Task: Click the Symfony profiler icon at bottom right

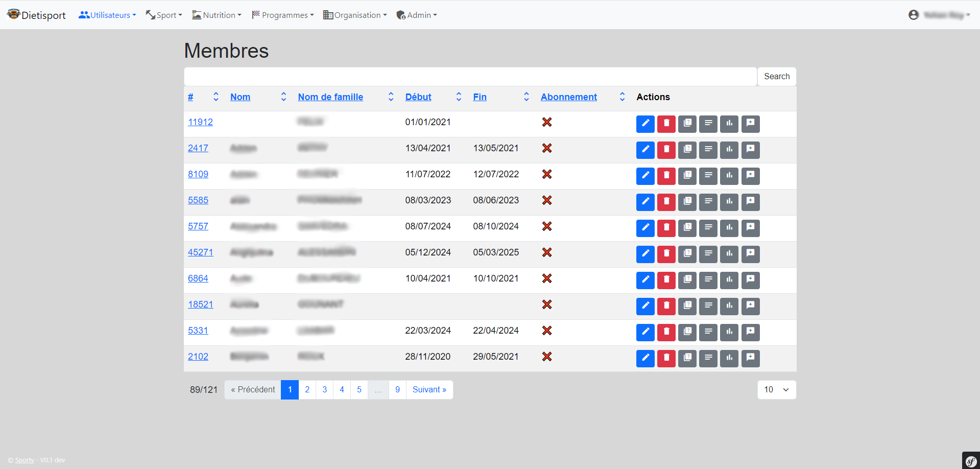Action: (x=971, y=460)
